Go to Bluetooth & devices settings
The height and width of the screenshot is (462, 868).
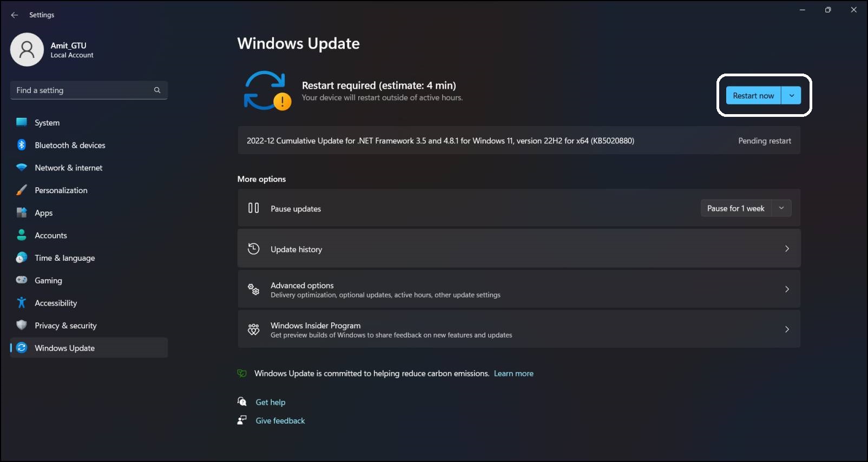[89, 145]
